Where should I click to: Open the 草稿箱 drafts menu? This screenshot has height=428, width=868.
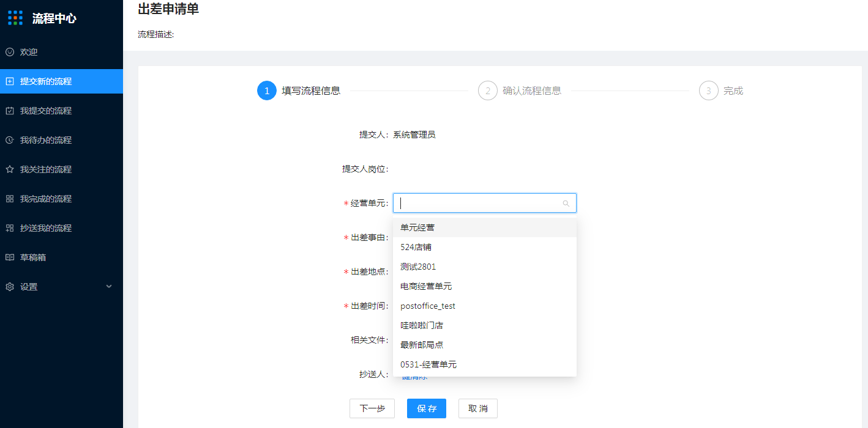tap(61, 257)
